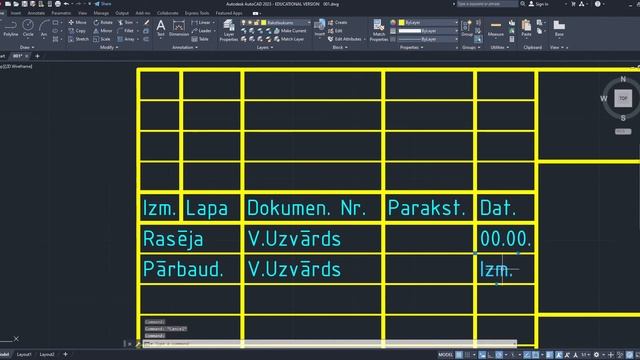Click the Paste clipboard button

[x=526, y=28]
